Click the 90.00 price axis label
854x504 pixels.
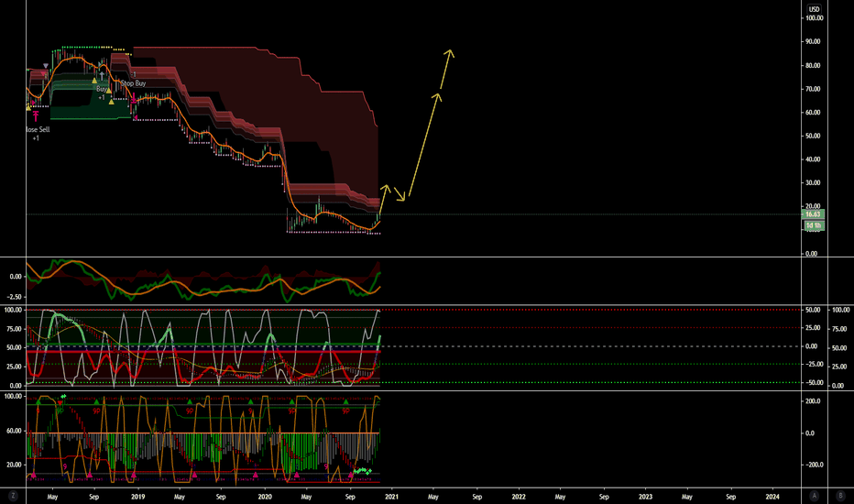[x=813, y=42]
